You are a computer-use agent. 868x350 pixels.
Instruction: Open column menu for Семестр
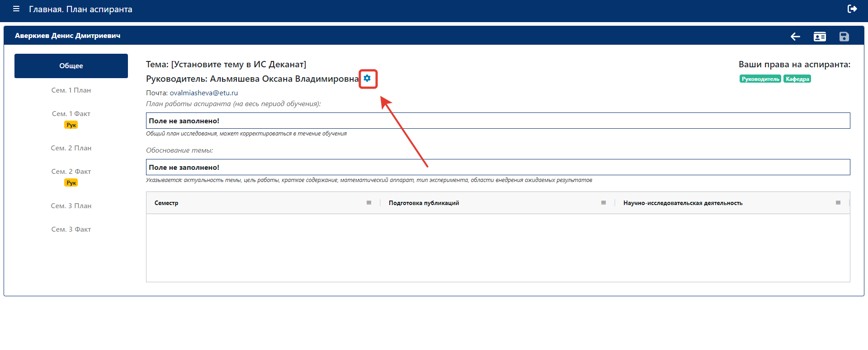click(x=369, y=203)
